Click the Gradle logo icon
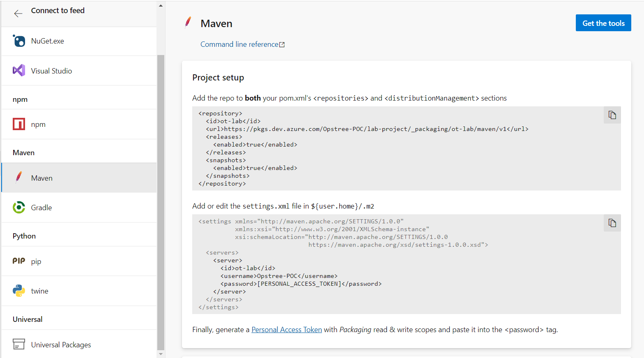 [19, 207]
